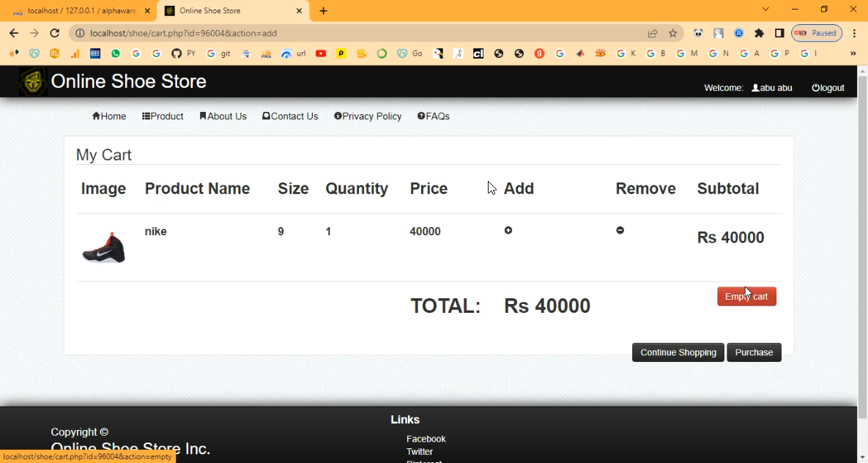Screen dimensions: 868x463
Task: Open the WhatsApp bookmark
Action: click(x=116, y=53)
